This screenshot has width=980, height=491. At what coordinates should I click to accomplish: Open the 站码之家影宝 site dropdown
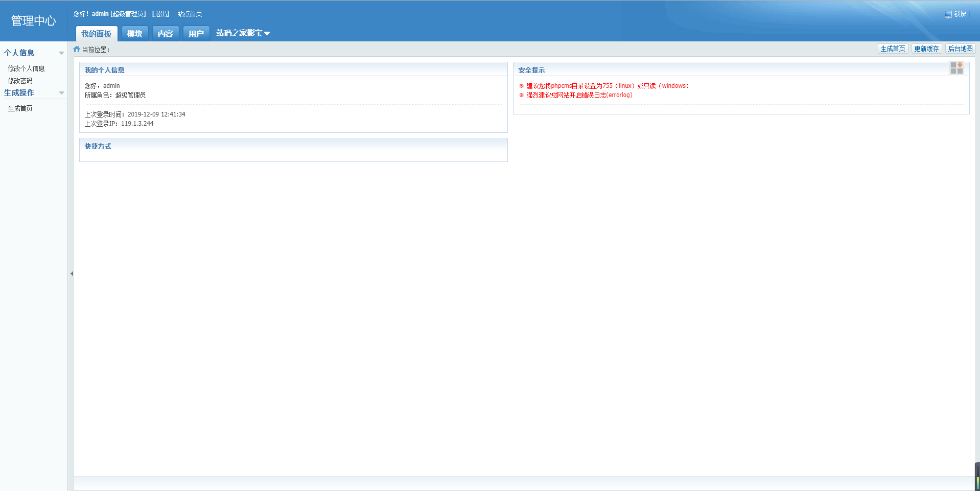(x=243, y=33)
